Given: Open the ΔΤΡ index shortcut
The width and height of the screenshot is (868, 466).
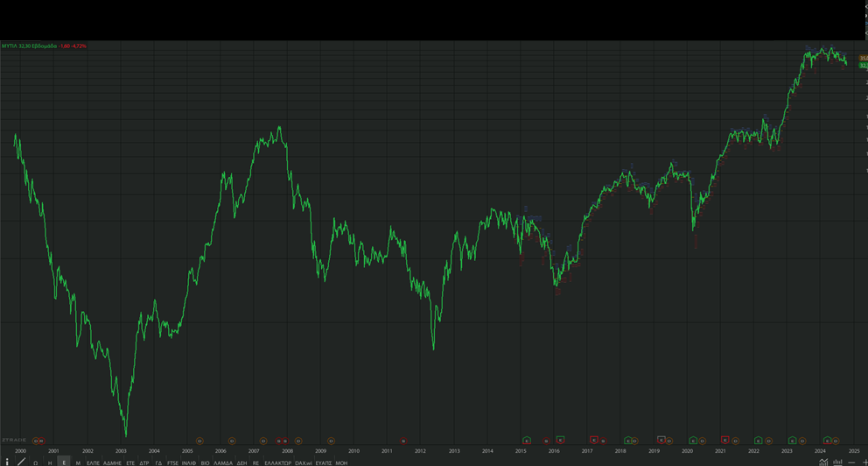Looking at the screenshot, I should click(144, 462).
